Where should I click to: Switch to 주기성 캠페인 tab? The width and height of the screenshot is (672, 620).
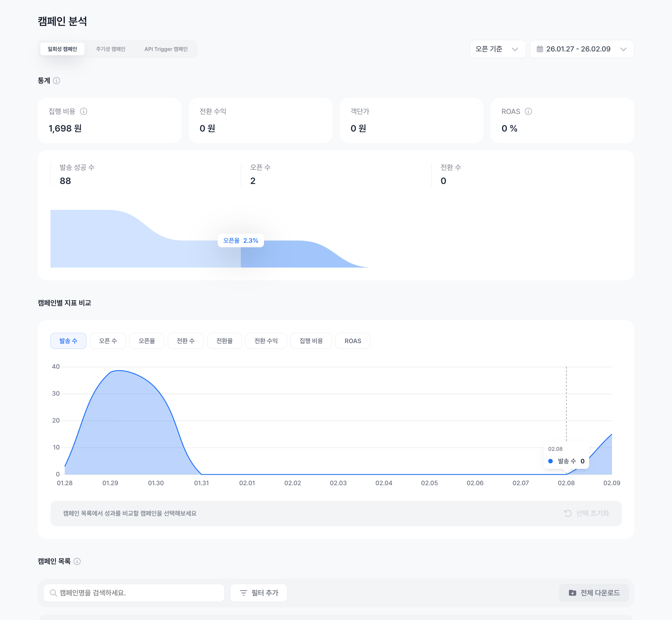tap(110, 49)
